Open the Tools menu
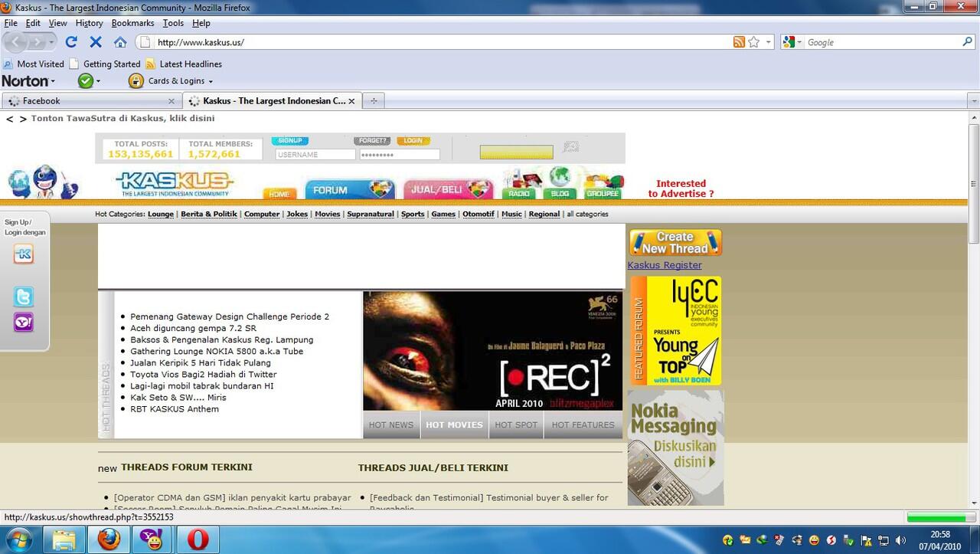The width and height of the screenshot is (980, 554). pyautogui.click(x=173, y=23)
